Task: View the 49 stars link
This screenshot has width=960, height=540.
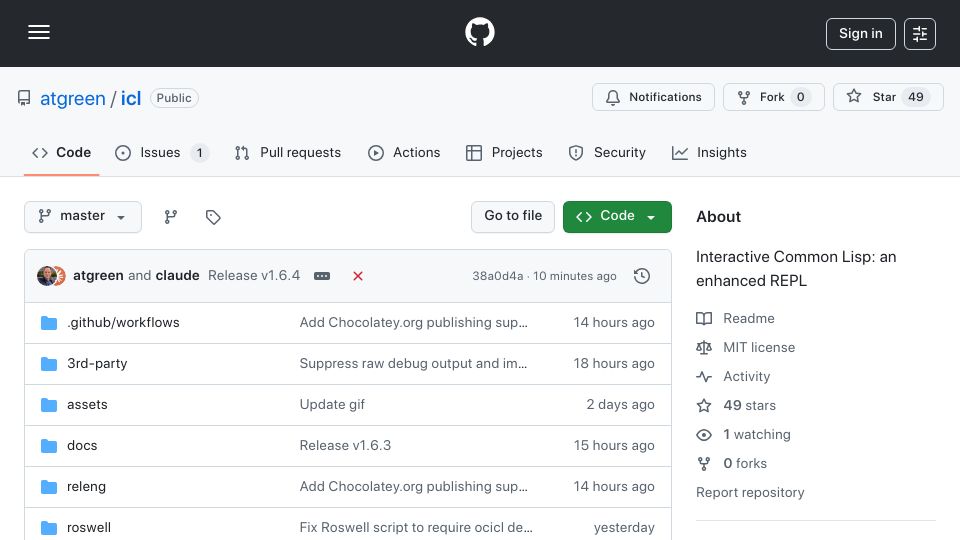Action: [x=736, y=405]
